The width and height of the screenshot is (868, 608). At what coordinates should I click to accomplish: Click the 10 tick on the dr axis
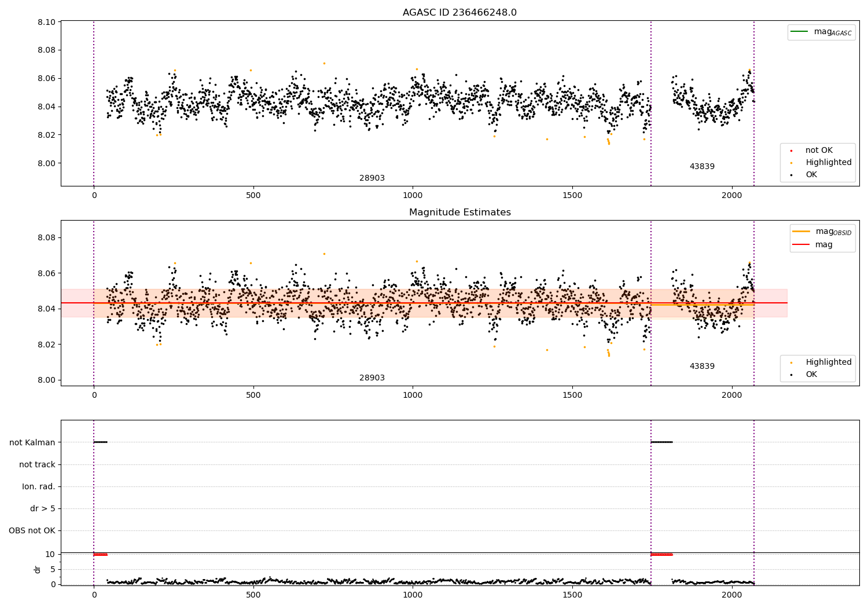50,555
